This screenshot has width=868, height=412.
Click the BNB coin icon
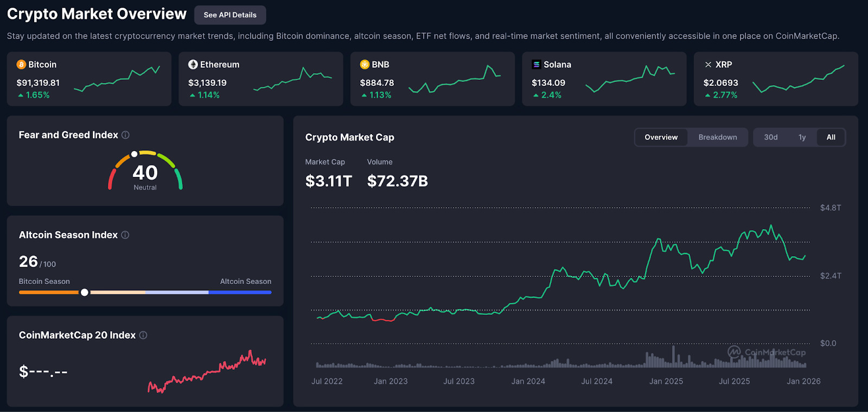(x=365, y=65)
